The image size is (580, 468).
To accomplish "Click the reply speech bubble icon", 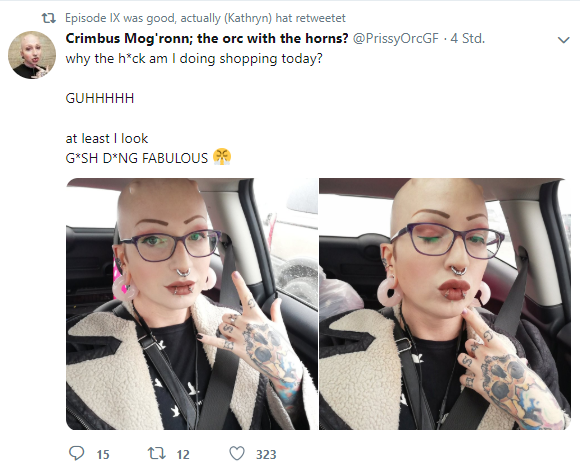I will point(77,453).
